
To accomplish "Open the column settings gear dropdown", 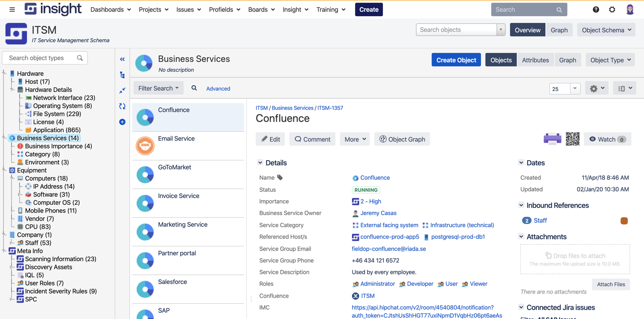I will click(597, 88).
